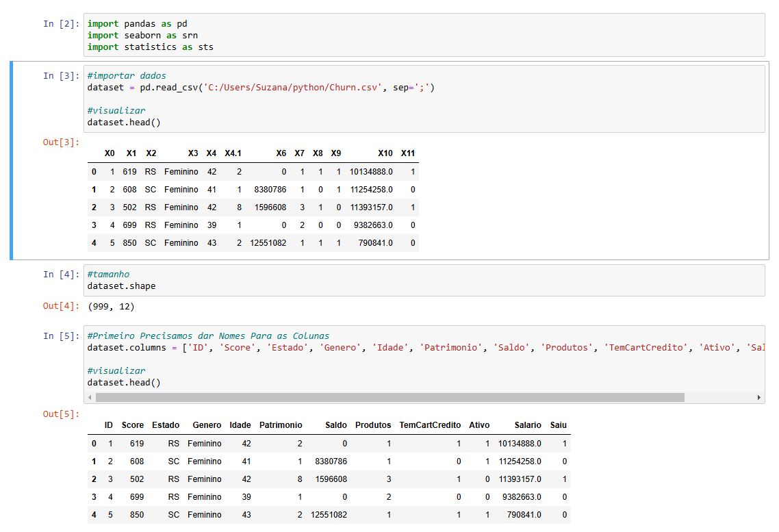Click the Patrimonio column header
This screenshot has height=532, width=779.
coord(281,425)
